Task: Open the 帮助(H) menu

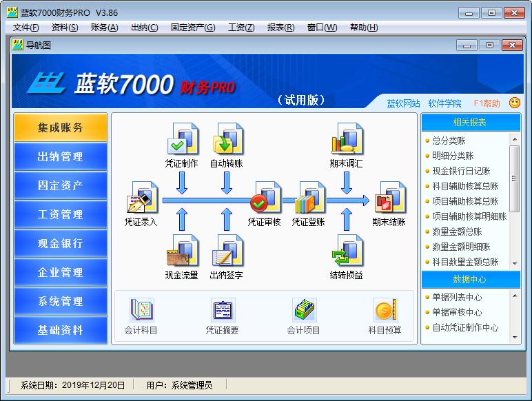Action: (364, 27)
